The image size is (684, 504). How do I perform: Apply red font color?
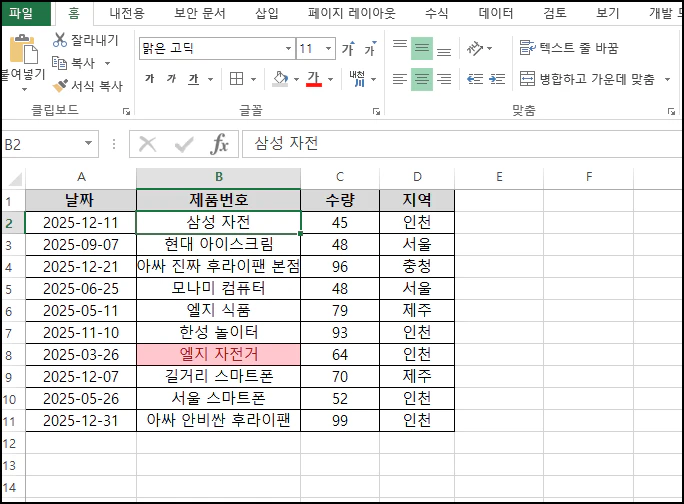coord(314,79)
